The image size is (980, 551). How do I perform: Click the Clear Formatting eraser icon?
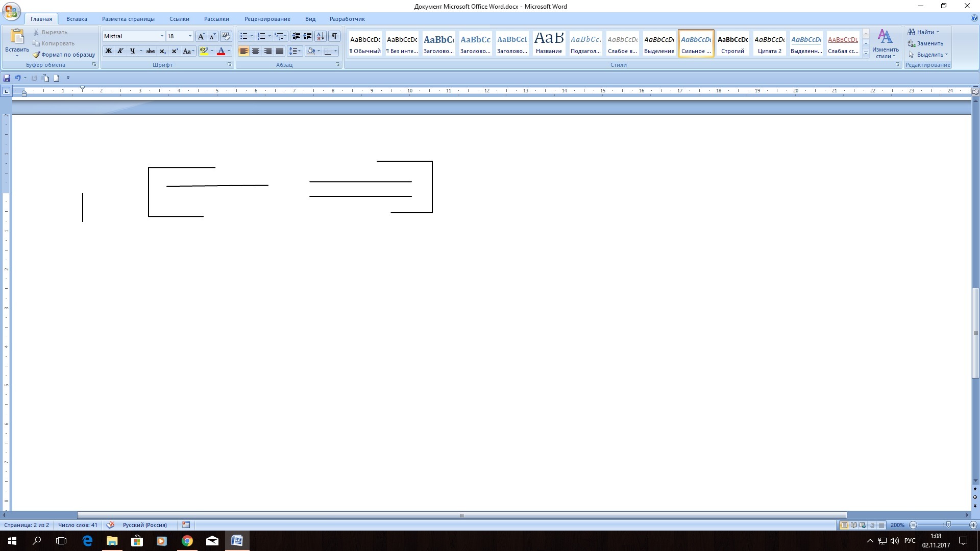tap(226, 36)
